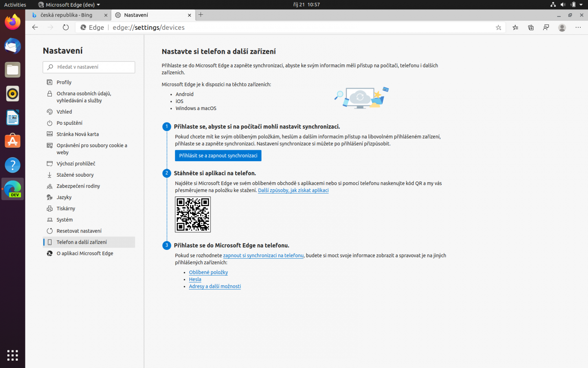Open the Settings and more (…) menu
588x368 pixels.
578,27
